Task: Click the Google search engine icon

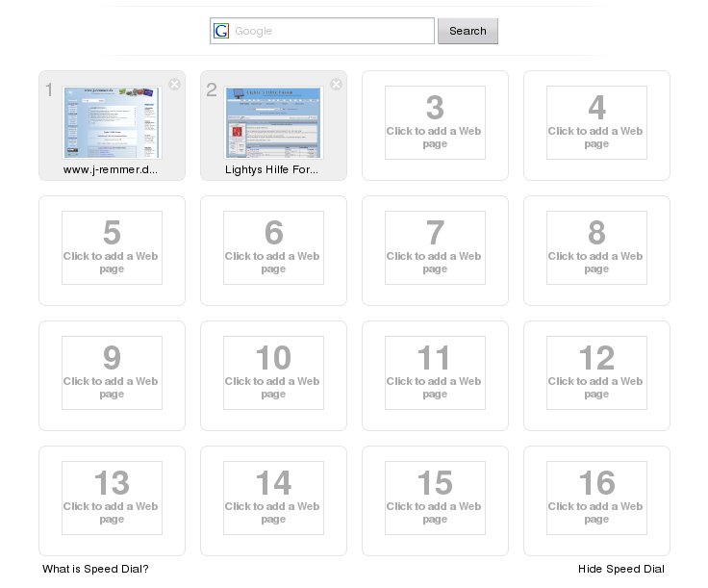Action: [x=221, y=31]
